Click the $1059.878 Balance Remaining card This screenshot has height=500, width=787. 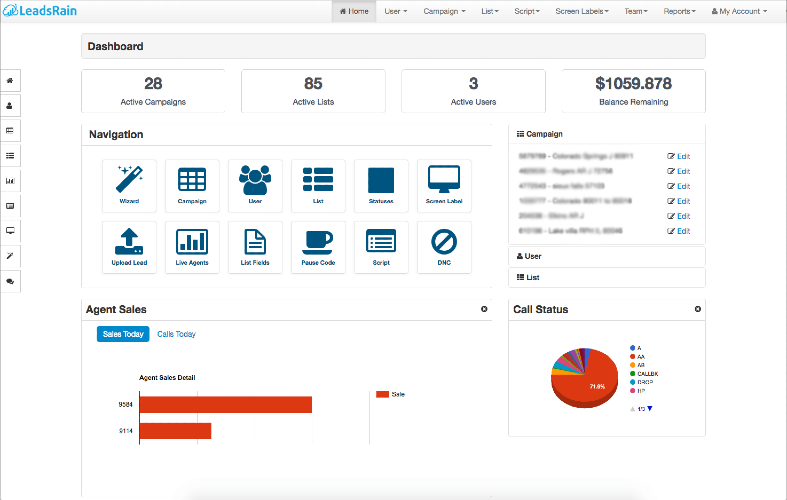633,91
